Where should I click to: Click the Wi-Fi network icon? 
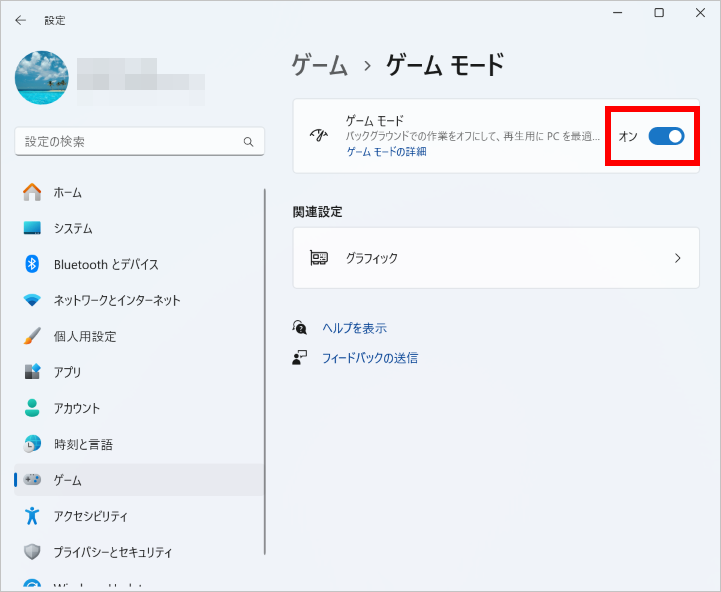tap(32, 300)
